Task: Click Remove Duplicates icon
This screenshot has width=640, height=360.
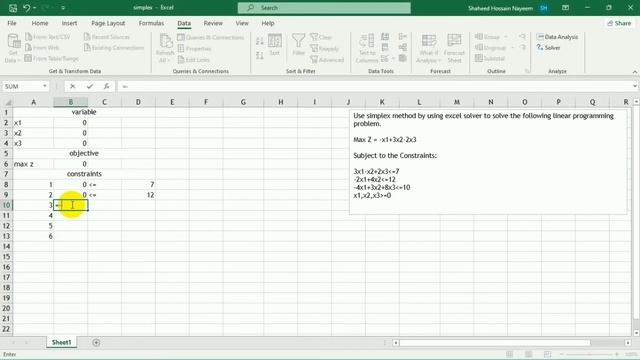Action: (x=385, y=48)
